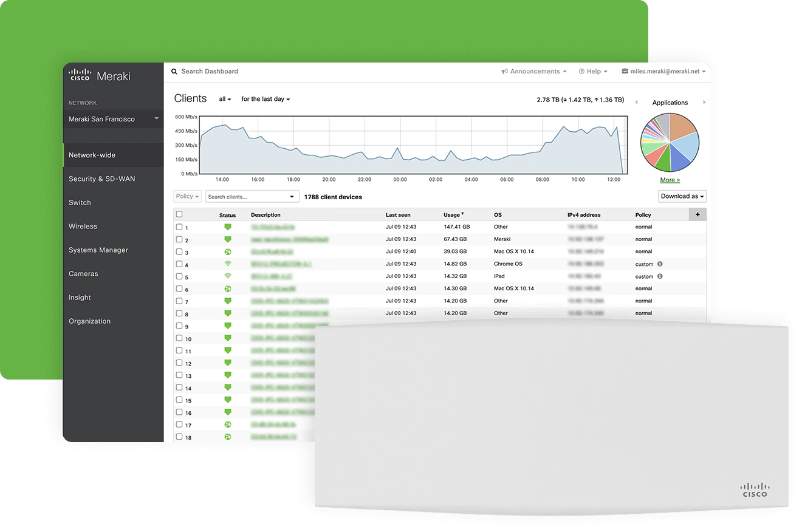Click the 147.41 GB usage value
Screen dimensions: 802x532
tap(456, 227)
